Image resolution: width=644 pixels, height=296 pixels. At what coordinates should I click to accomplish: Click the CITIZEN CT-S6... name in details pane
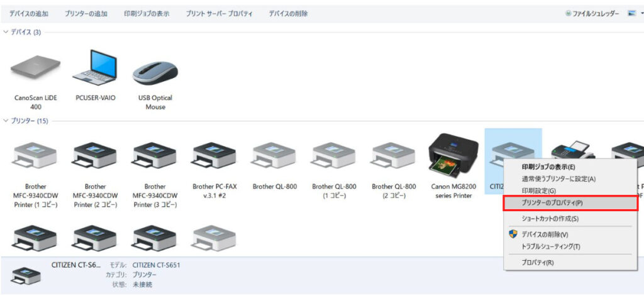[75, 265]
